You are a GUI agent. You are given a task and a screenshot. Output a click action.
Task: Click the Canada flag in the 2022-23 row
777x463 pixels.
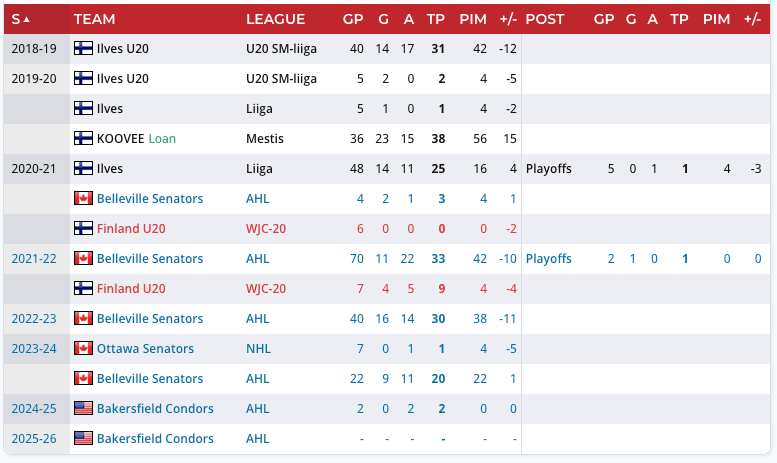[x=83, y=318]
